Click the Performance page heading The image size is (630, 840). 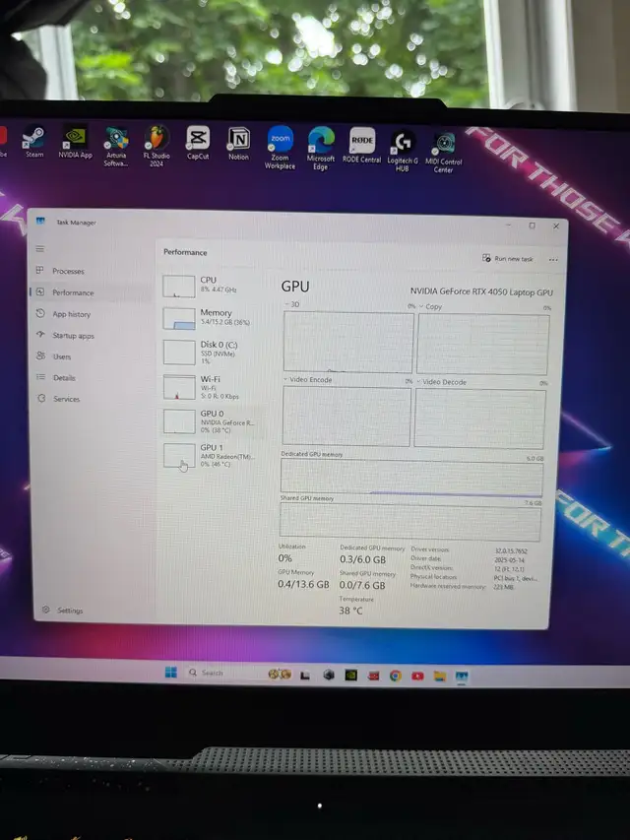click(185, 252)
